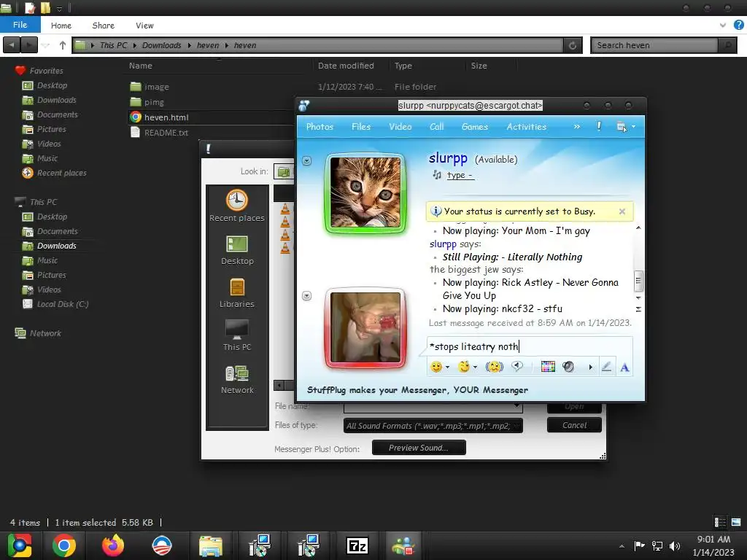Open the Share tab in Explorer ribbon
This screenshot has width=747, height=560.
coord(104,26)
